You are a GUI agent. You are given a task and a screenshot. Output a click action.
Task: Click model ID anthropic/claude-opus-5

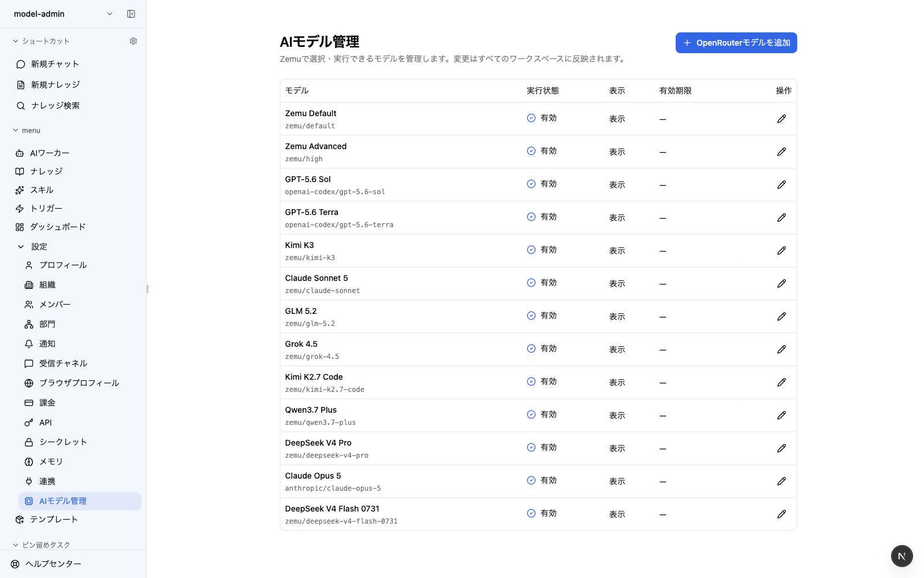point(333,488)
